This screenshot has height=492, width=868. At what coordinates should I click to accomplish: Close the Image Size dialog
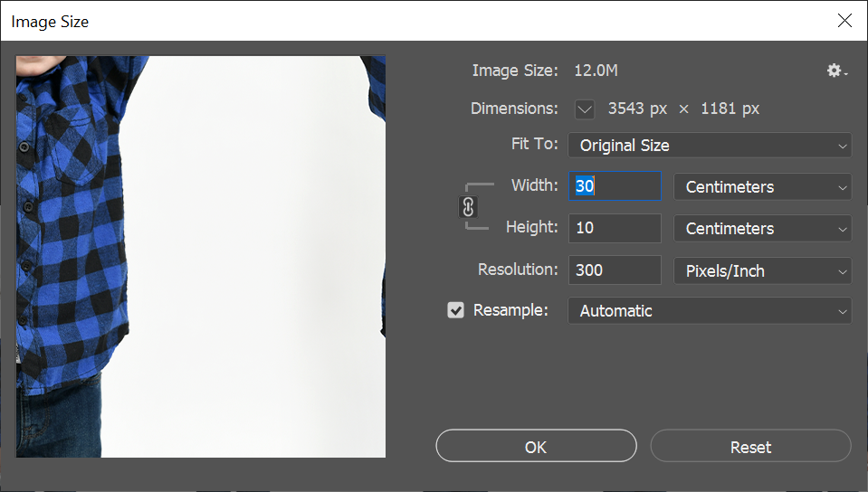tap(845, 21)
